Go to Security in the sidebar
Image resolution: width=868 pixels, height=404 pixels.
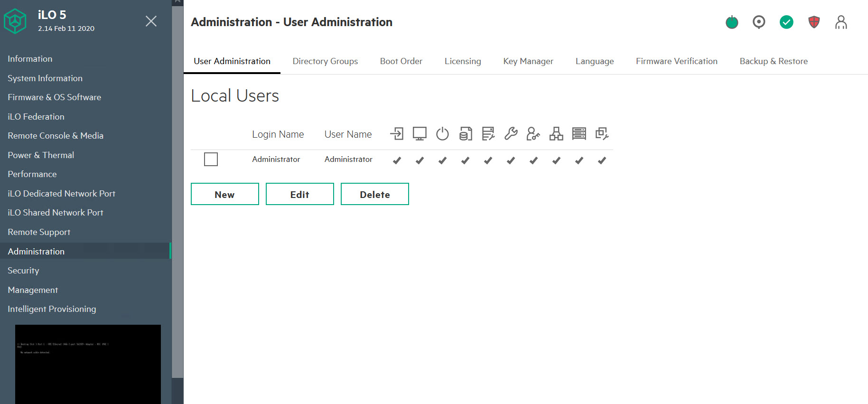coord(23,271)
